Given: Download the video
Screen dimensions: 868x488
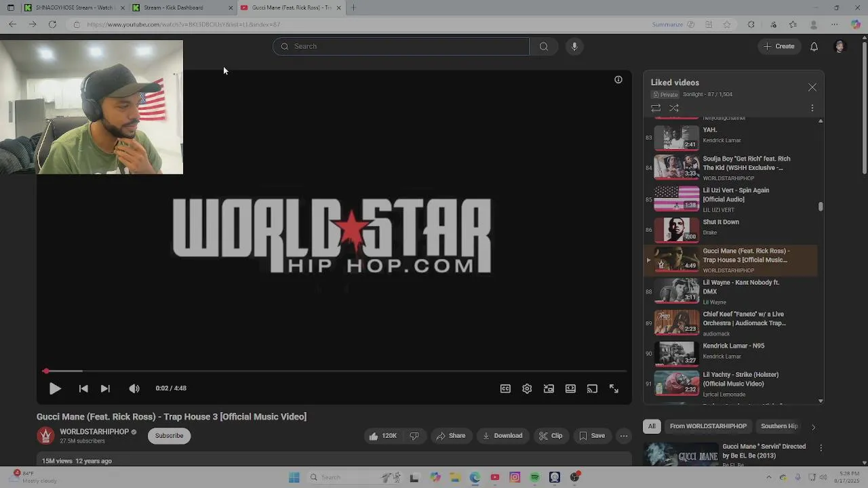Looking at the screenshot, I should 502,436.
